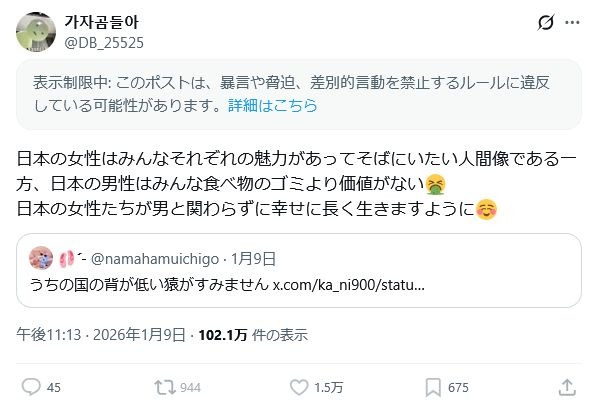Open the 가자곰들아 profile avatar
The image size is (598, 411).
(x=36, y=32)
